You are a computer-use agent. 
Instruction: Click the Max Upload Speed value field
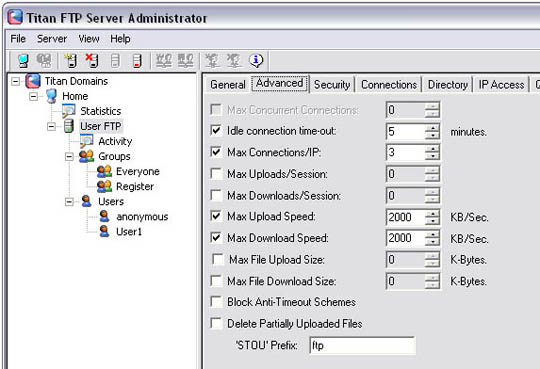pyautogui.click(x=405, y=217)
